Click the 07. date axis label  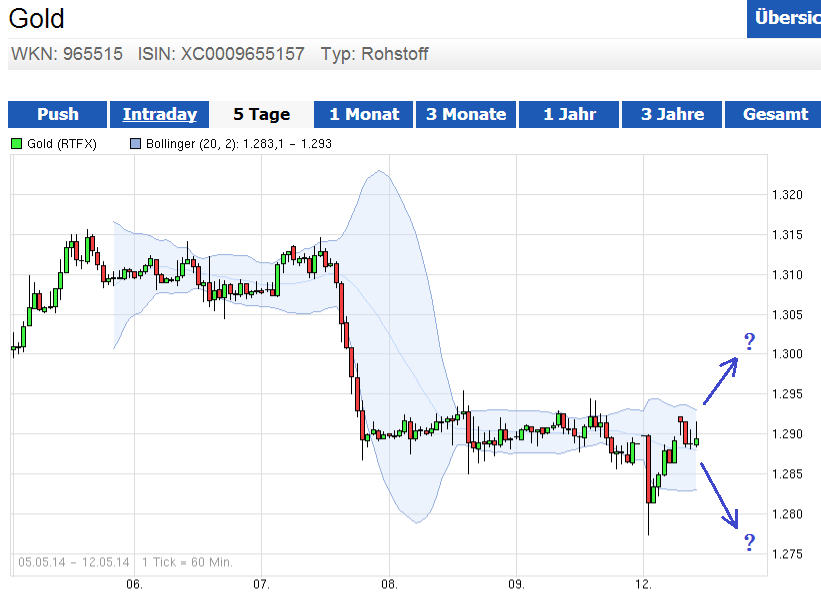(x=261, y=585)
